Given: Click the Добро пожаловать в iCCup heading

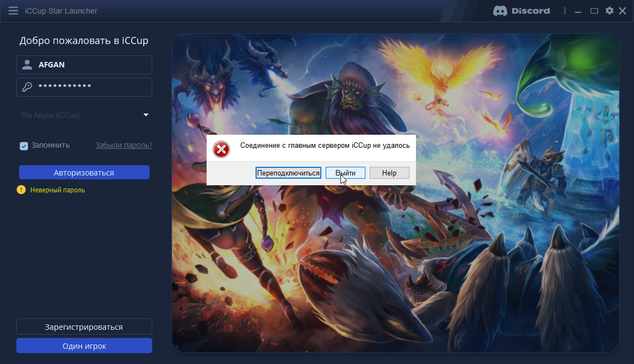Looking at the screenshot, I should [84, 40].
